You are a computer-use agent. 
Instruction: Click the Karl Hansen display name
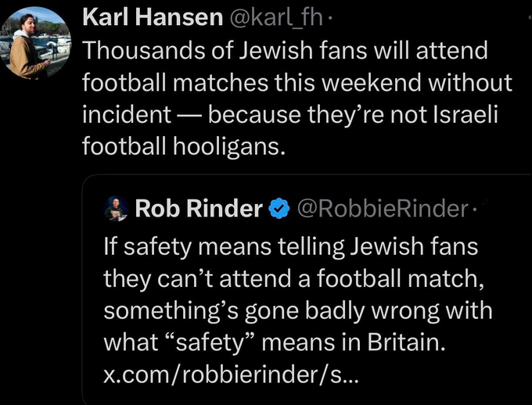point(152,18)
